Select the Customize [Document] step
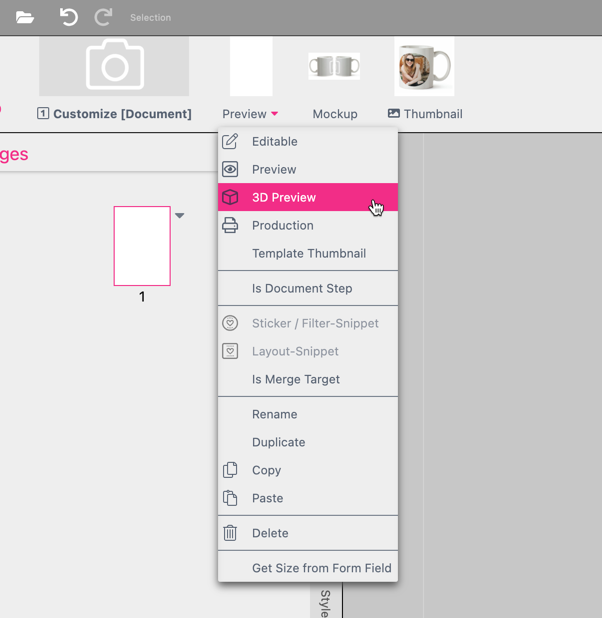Screen dimensions: 602x618 click(x=122, y=114)
